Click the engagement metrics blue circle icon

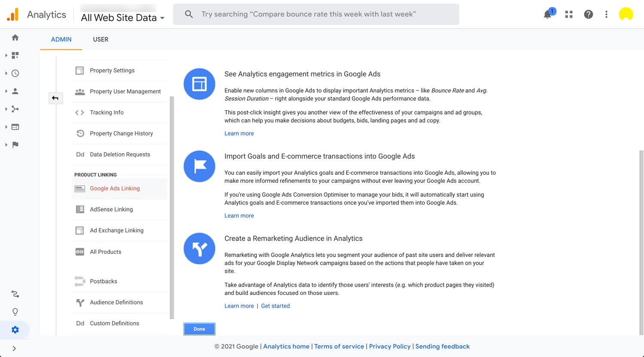199,84
